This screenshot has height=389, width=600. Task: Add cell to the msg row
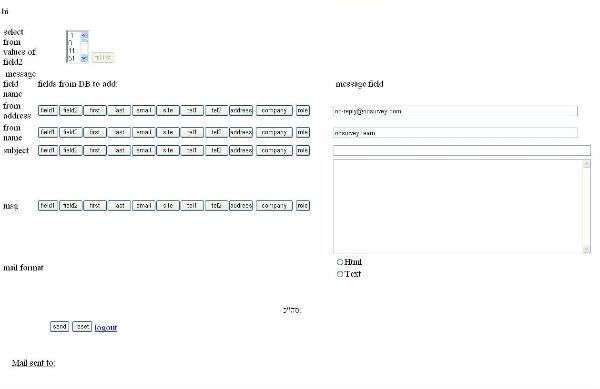192,205
